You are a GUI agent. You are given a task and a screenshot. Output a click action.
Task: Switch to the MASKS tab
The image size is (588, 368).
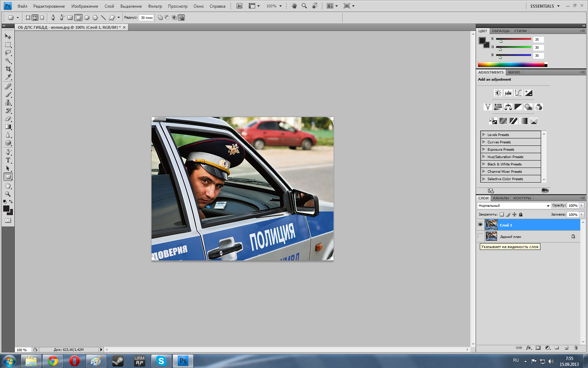(514, 72)
